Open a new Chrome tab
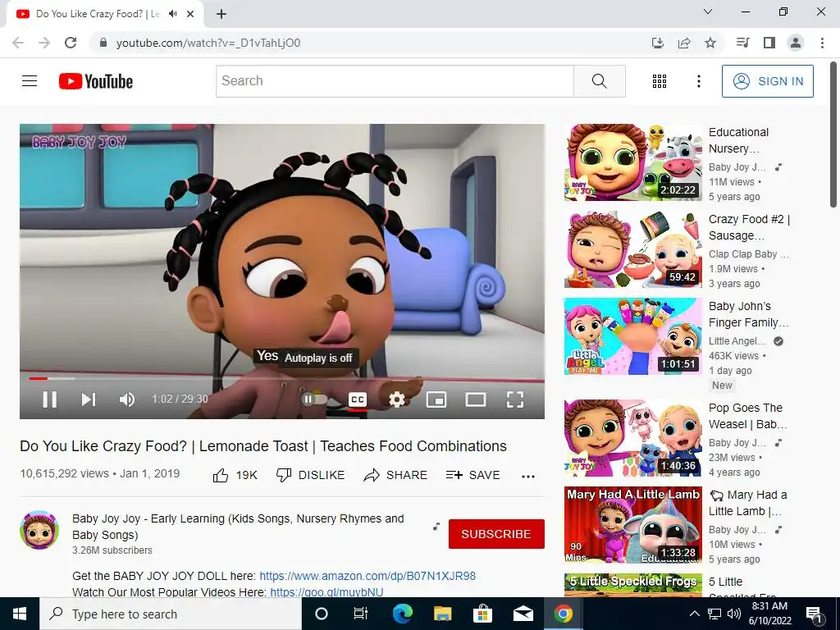 coord(221,14)
